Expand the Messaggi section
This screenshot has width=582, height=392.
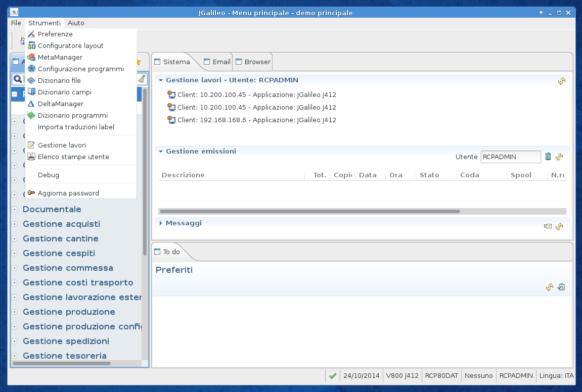point(161,223)
